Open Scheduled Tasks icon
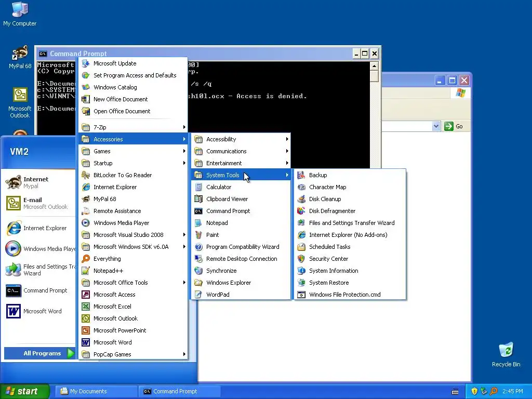The height and width of the screenshot is (399, 532). (x=301, y=247)
